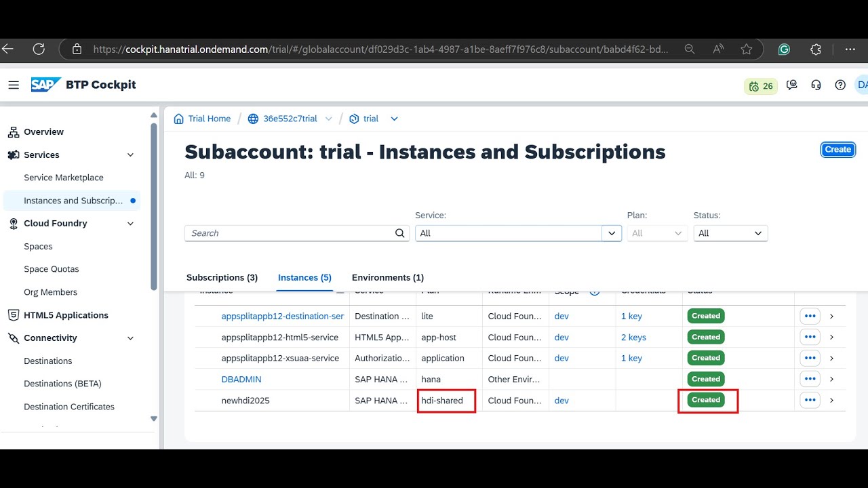
Task: Open actions menu for appsplitappb12-destination-ser
Action: coord(810,316)
